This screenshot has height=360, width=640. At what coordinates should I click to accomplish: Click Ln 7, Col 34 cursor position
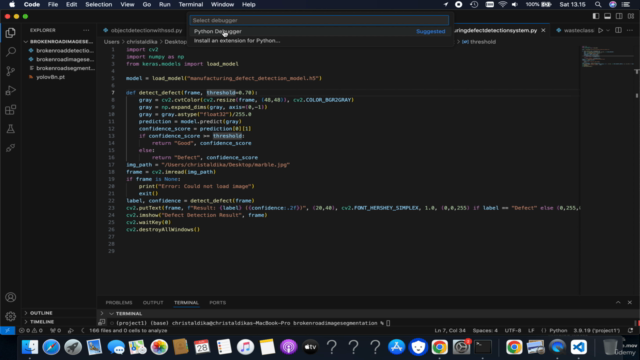[x=450, y=331]
